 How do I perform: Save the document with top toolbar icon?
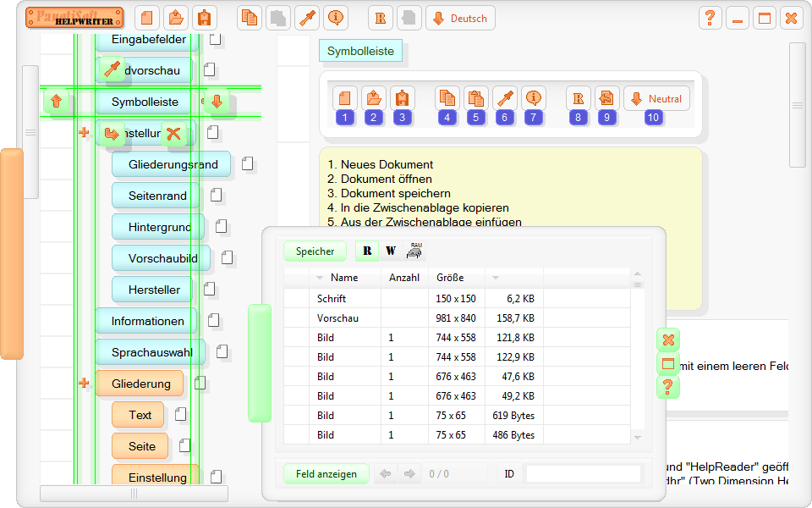(x=203, y=18)
